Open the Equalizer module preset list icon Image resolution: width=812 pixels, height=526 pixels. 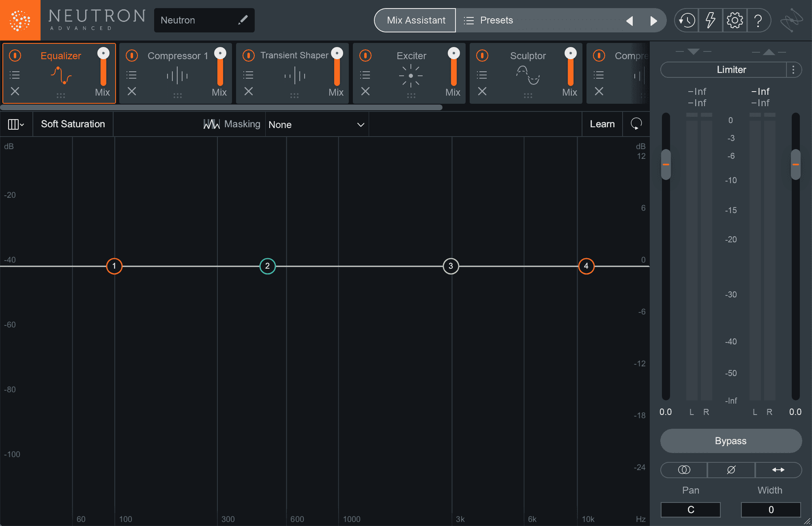click(15, 75)
